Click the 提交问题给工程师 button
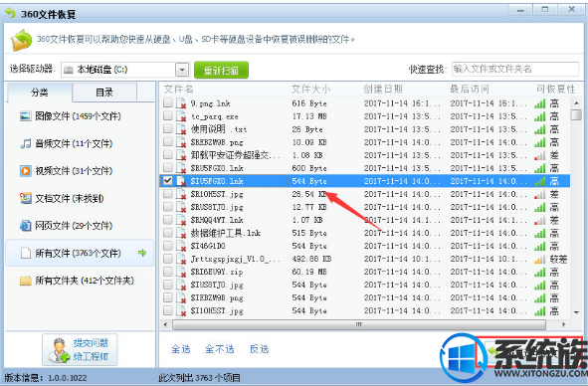The height and width of the screenshot is (386, 588). [x=80, y=349]
